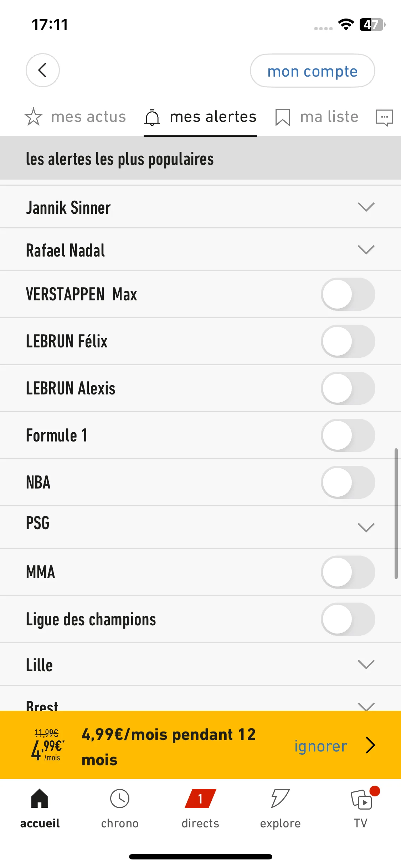Expand the Lille alert options
The image size is (401, 868).
click(366, 665)
